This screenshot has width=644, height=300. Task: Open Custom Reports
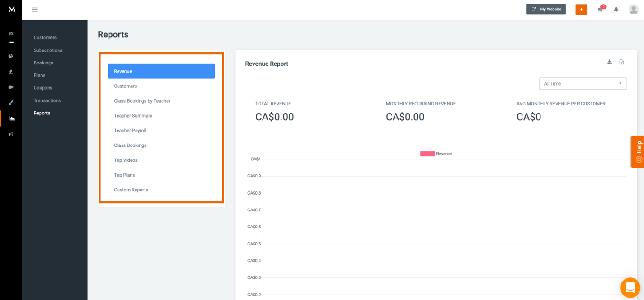tap(131, 190)
